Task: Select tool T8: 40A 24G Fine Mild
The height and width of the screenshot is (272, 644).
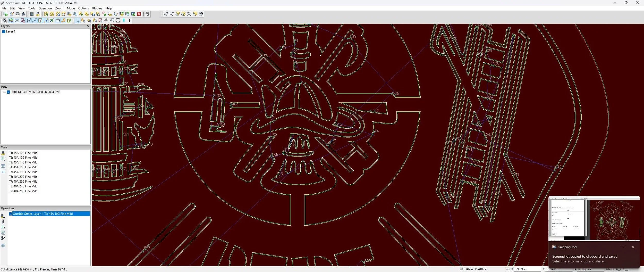Action: (23, 186)
